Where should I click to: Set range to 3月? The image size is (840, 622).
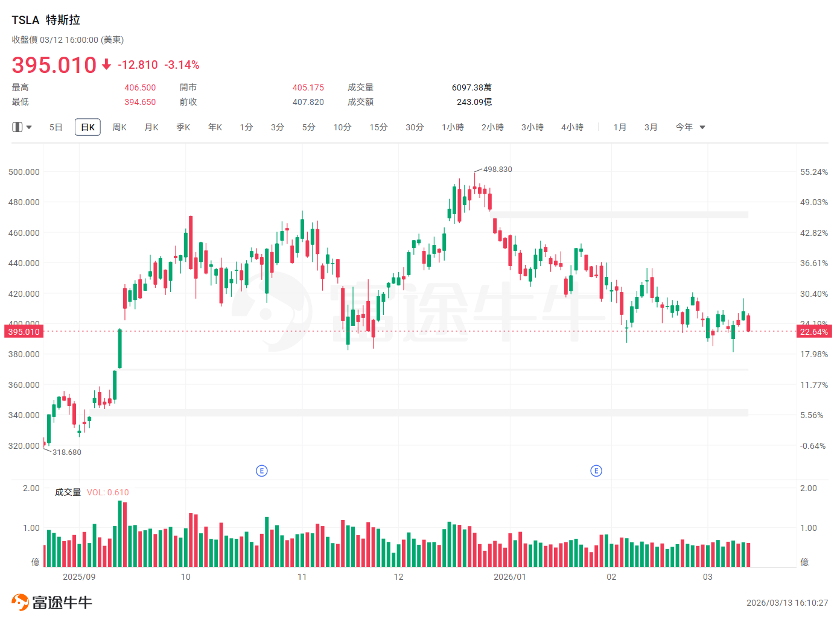[x=651, y=127]
